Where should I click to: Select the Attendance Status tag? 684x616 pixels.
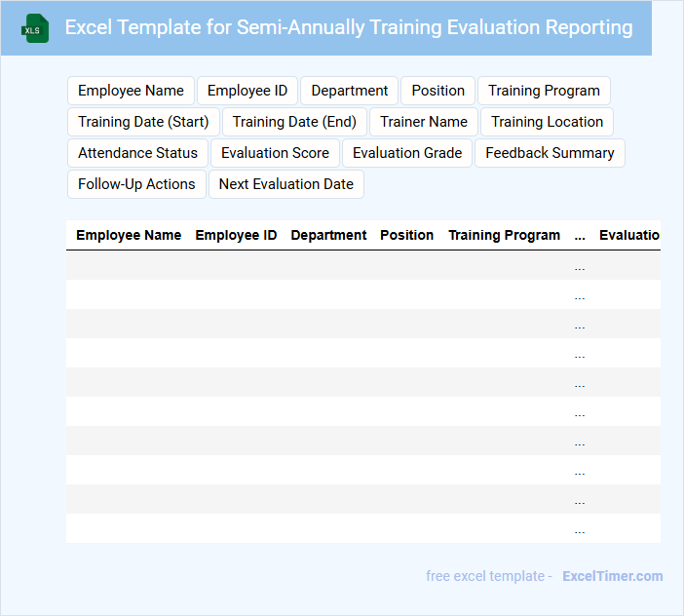pos(137,153)
